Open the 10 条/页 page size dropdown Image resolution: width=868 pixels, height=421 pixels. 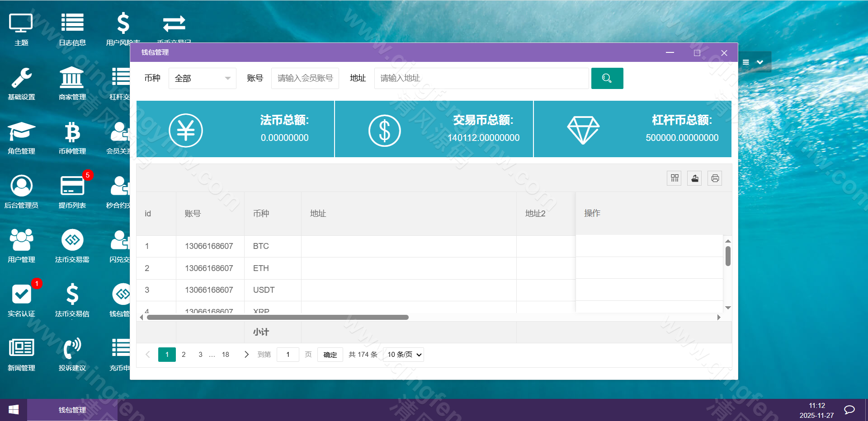(x=403, y=355)
